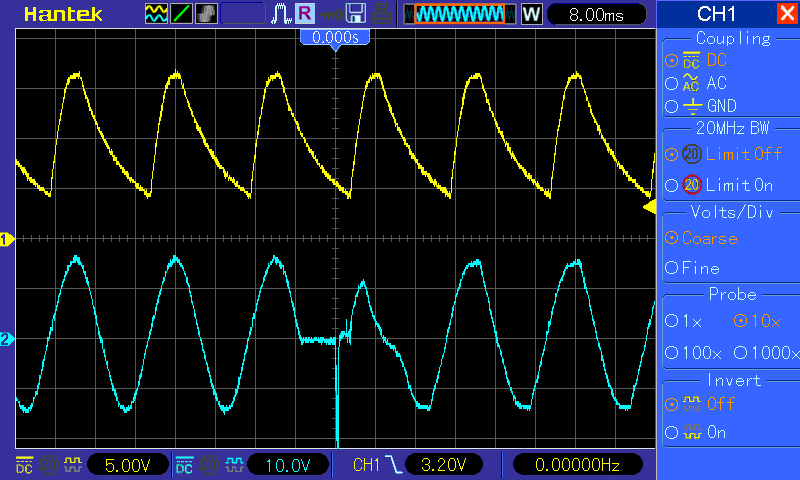The height and width of the screenshot is (480, 800).
Task: Click the channel 2 ground level marker
Action: pos(7,339)
